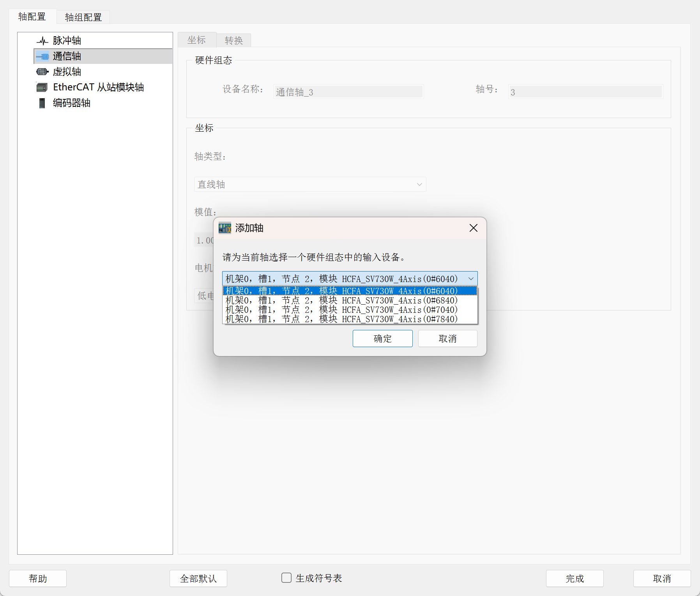Viewport: 700px width, 596px height.
Task: Click the 设备名称 field showing 通信轴_3
Action: coord(348,92)
